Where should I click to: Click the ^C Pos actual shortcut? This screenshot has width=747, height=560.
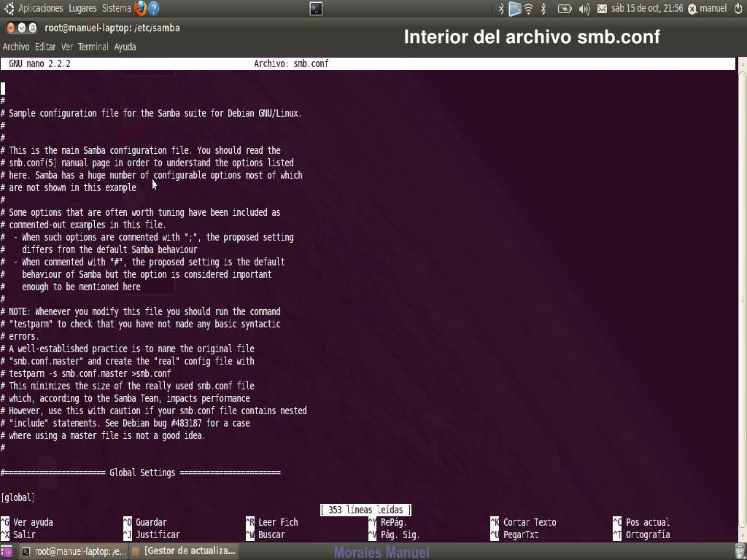tap(641, 522)
